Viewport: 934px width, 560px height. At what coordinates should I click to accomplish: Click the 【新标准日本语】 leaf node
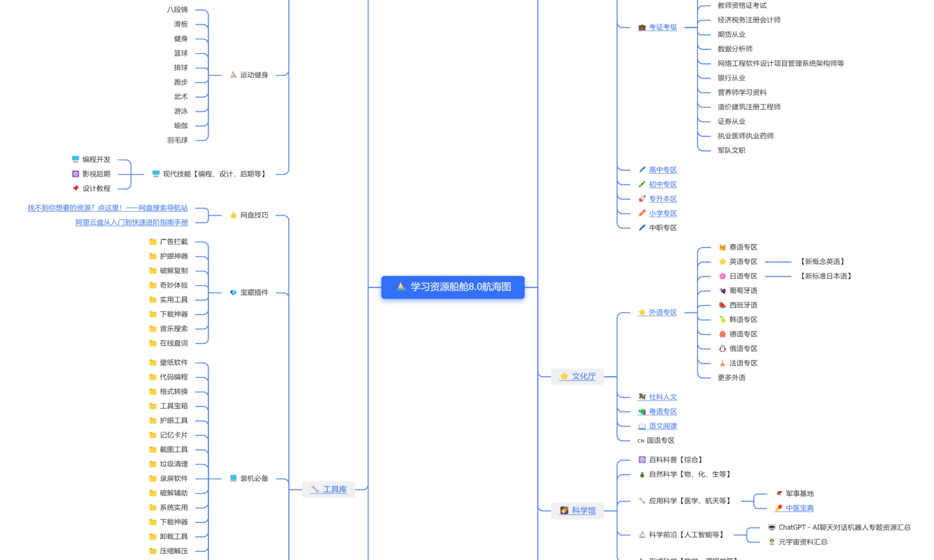tap(826, 276)
